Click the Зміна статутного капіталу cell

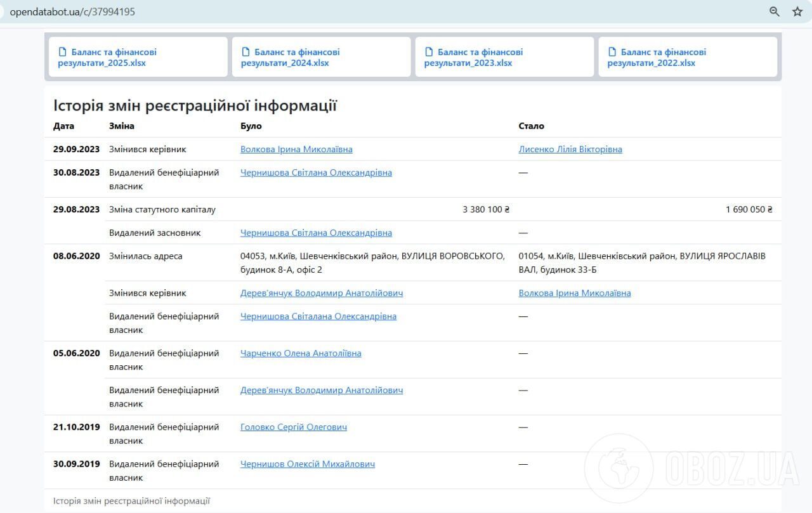(x=162, y=209)
